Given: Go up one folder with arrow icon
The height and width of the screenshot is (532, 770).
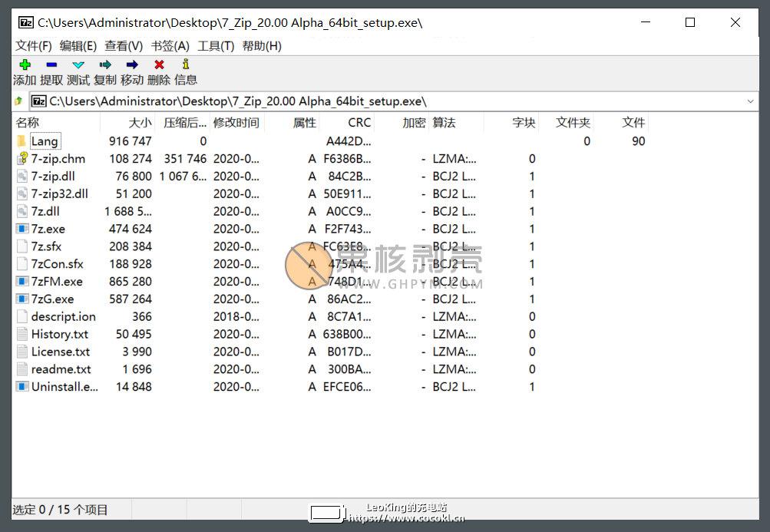Looking at the screenshot, I should point(18,101).
